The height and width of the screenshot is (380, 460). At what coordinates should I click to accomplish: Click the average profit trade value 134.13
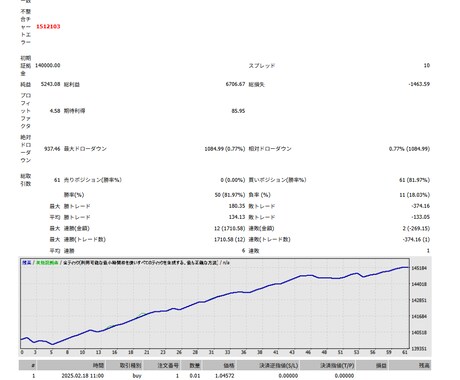coord(237,217)
